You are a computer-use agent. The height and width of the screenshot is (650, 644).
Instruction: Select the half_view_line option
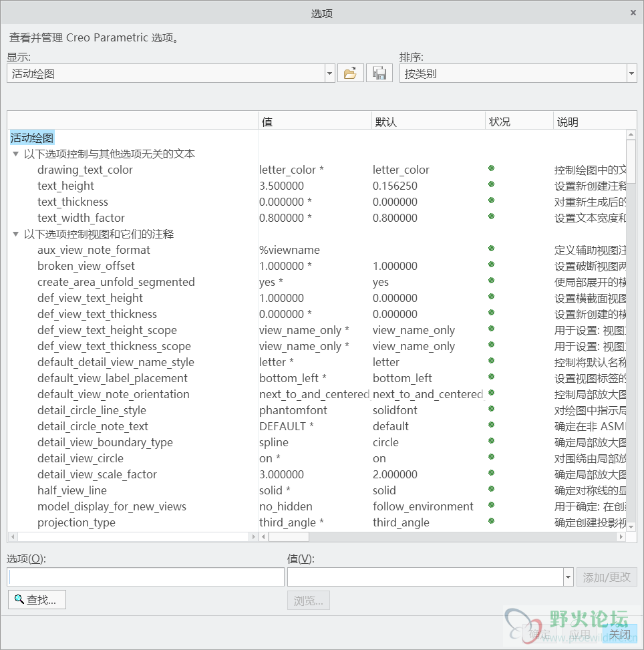(x=72, y=490)
